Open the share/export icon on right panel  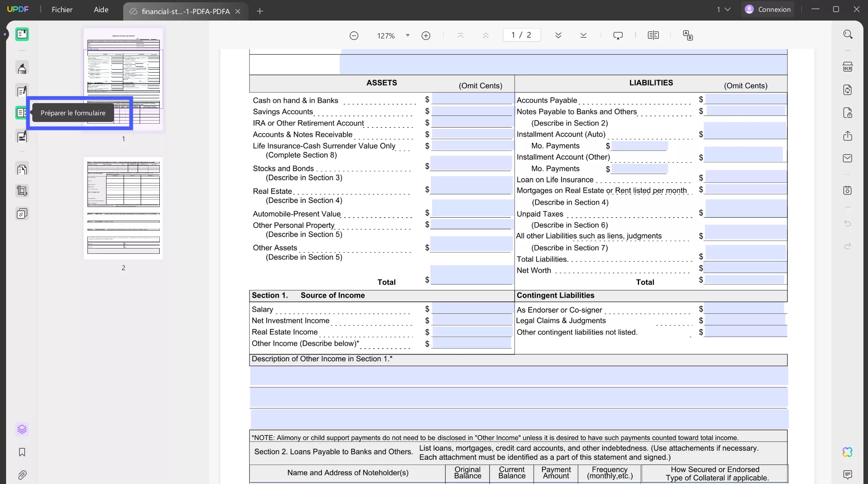point(848,136)
